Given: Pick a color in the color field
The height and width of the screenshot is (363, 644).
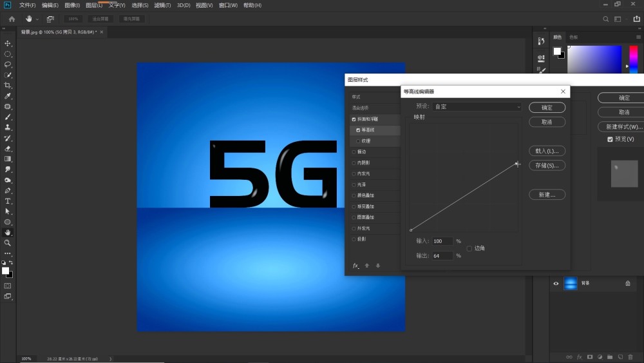Looking at the screenshot, I should coord(594,59).
